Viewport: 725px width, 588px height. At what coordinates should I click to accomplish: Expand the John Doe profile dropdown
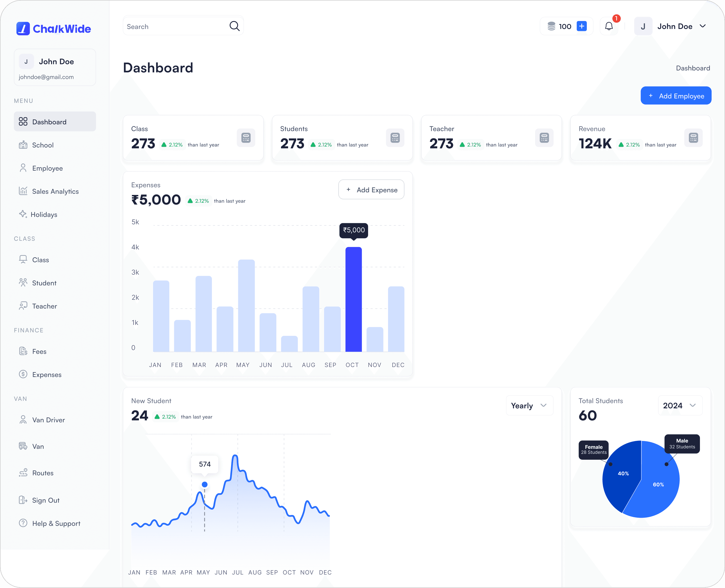(x=703, y=26)
